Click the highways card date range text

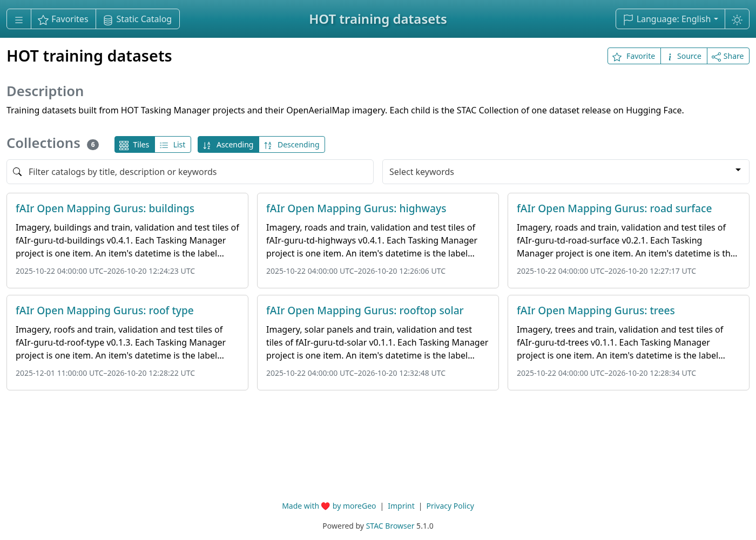tap(356, 271)
